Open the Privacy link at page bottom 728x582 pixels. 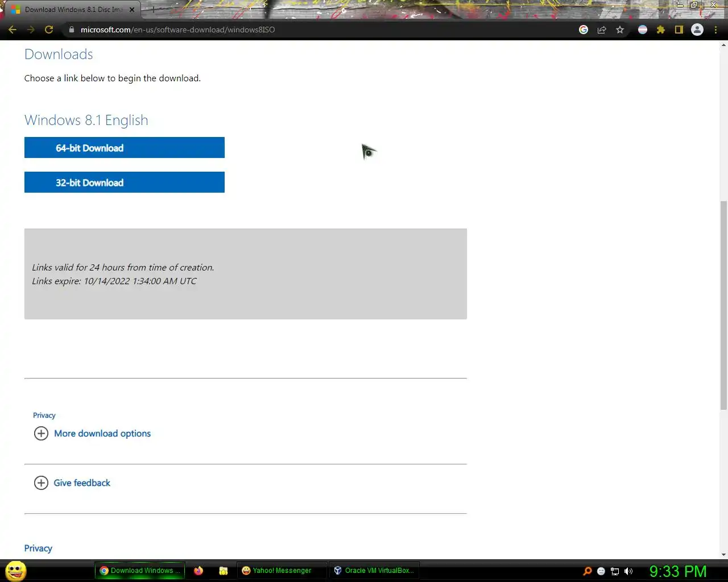38,548
